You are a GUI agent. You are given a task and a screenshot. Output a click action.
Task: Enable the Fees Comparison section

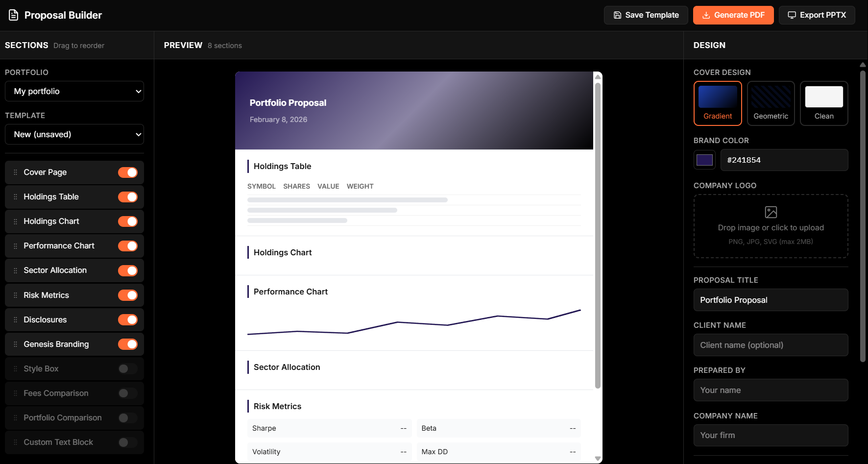click(128, 393)
